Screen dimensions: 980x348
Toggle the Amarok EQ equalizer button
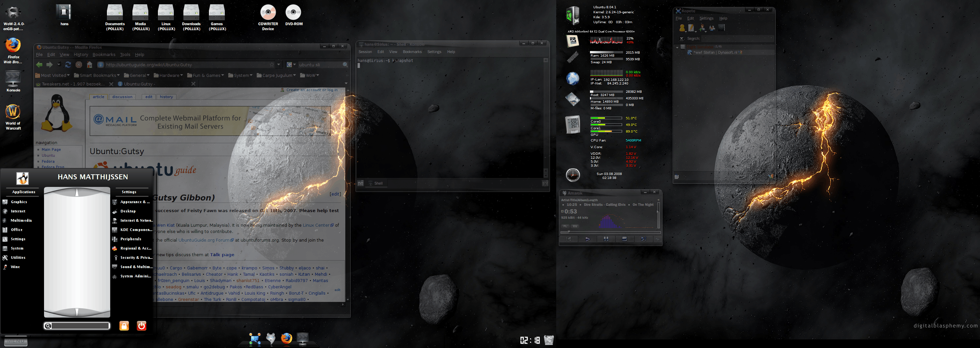coord(575,226)
